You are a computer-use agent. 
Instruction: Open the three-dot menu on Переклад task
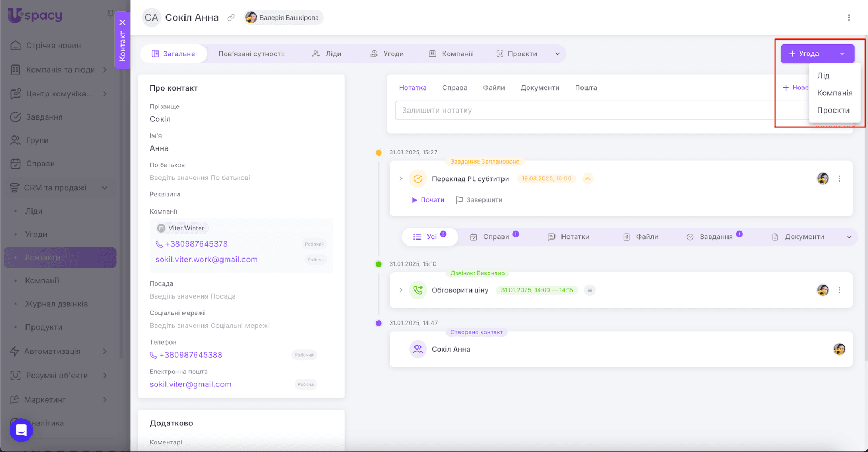click(x=839, y=179)
